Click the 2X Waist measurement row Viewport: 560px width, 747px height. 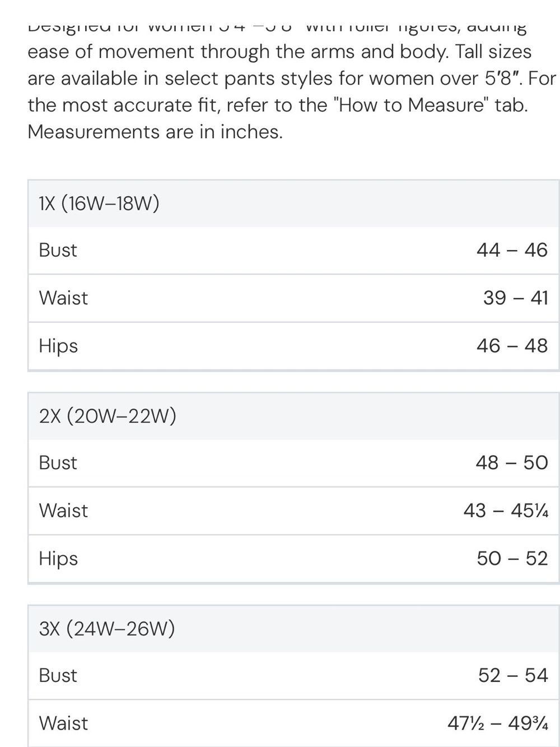(294, 511)
